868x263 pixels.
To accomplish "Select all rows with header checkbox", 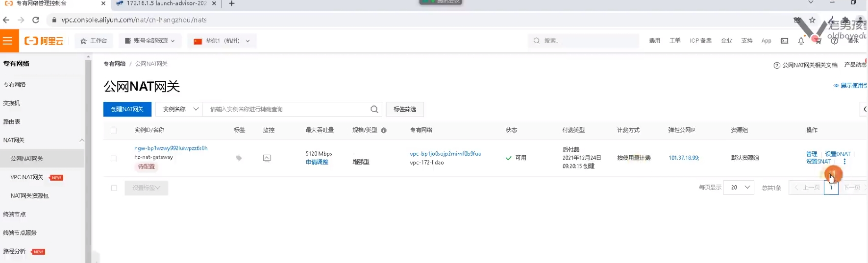I will [x=114, y=130].
